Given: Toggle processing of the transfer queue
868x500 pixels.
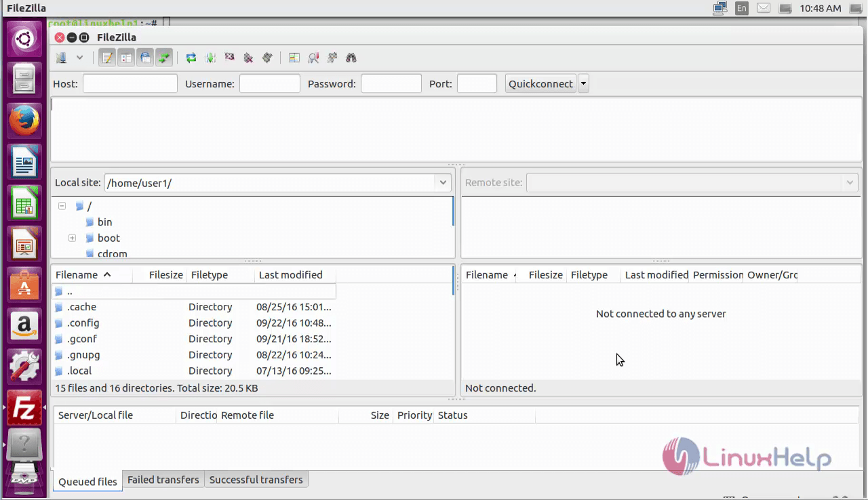Looking at the screenshot, I should coord(210,58).
